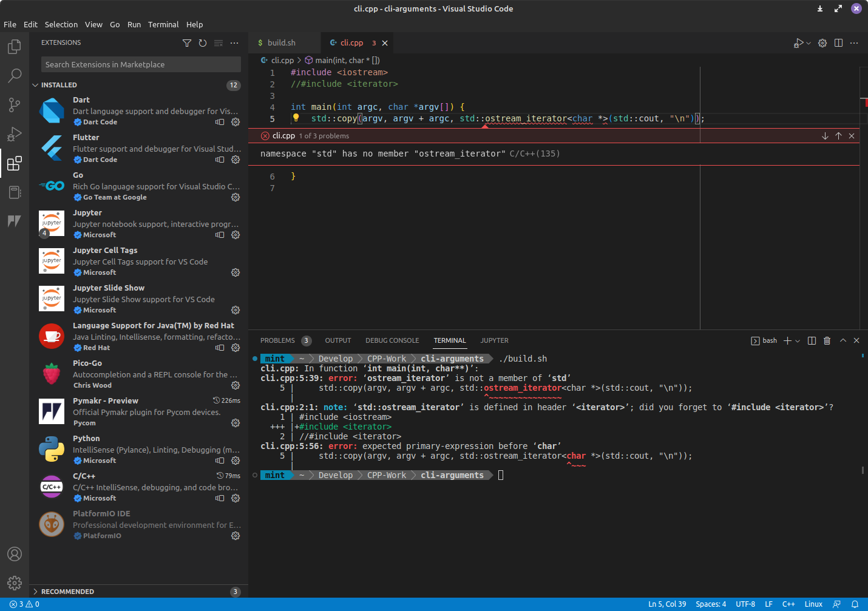868x611 pixels.
Task: Create a new terminal with plus
Action: pyautogui.click(x=787, y=340)
